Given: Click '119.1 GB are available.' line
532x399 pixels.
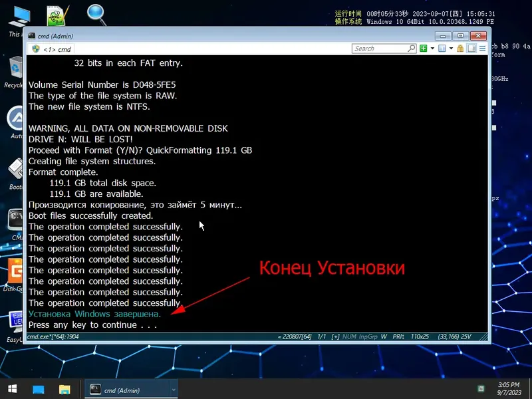Looking at the screenshot, I should (96, 194).
